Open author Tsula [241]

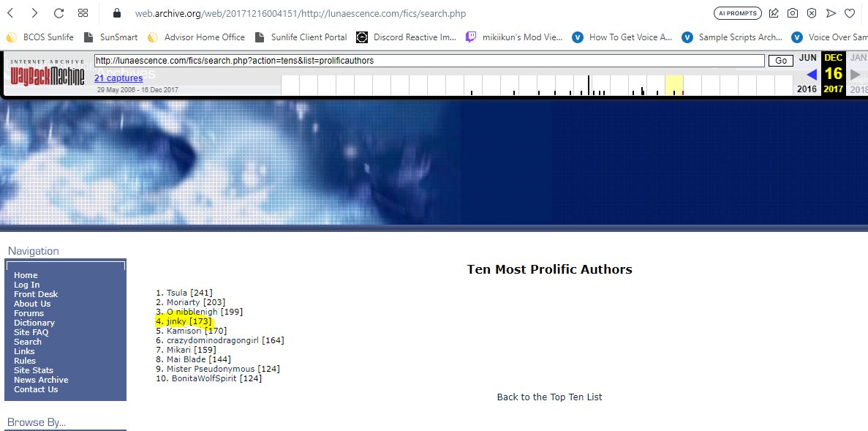[189, 293]
